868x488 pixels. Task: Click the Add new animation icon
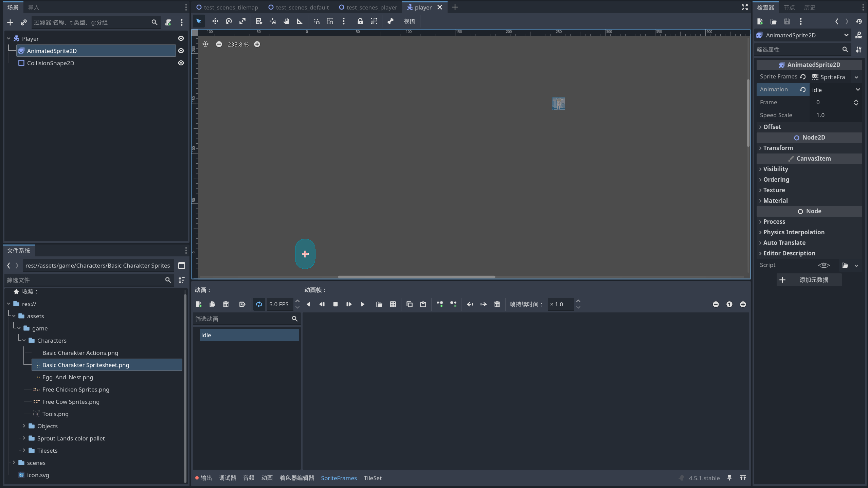coord(199,304)
